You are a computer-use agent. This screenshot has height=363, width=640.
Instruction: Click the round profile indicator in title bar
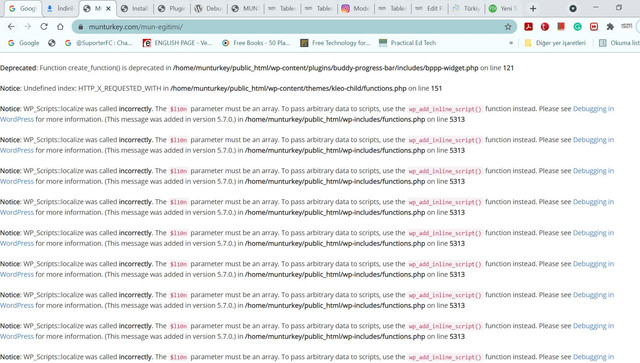[573, 8]
